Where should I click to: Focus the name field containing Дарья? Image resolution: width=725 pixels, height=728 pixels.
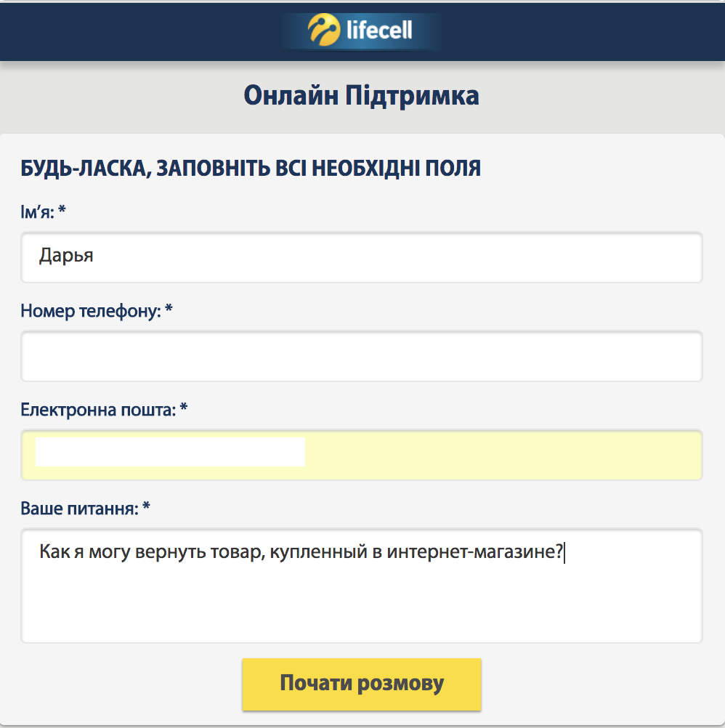[x=362, y=257]
